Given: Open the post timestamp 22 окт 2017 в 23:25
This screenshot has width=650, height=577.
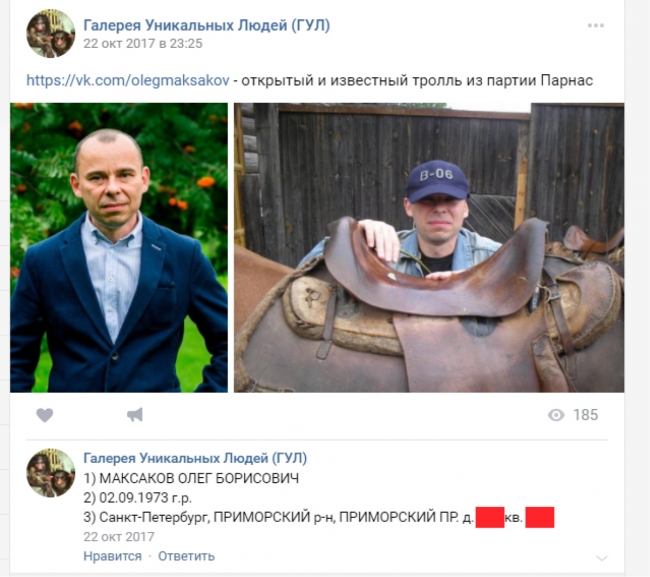Looking at the screenshot, I should 143,44.
